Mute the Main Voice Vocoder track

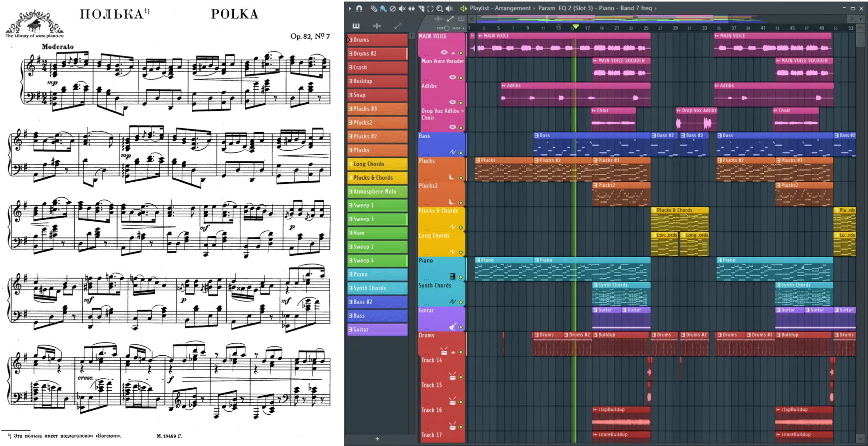tap(461, 78)
